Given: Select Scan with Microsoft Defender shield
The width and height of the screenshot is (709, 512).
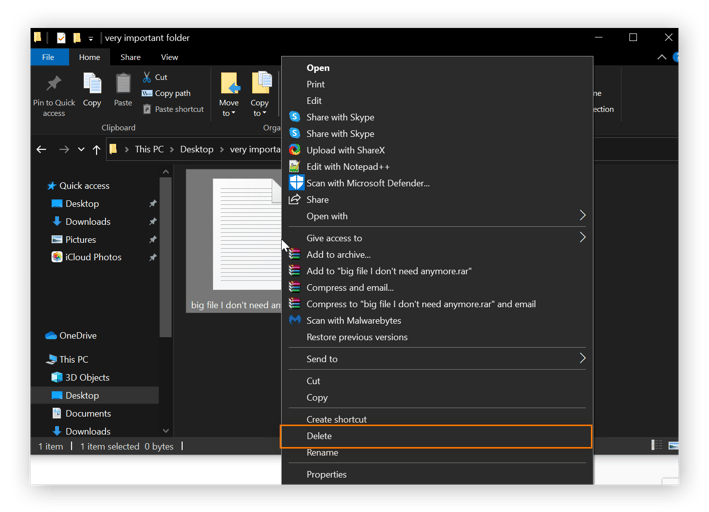Looking at the screenshot, I should tap(296, 183).
